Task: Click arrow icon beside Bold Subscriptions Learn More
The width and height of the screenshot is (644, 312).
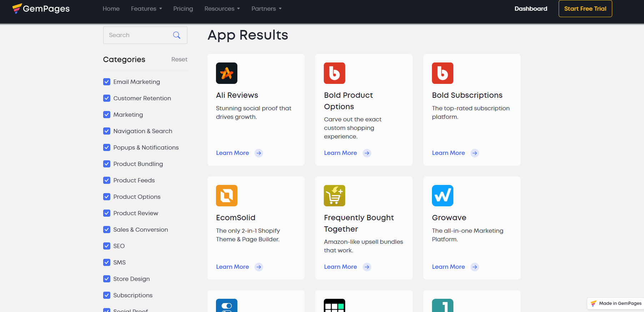Action: coord(475,153)
